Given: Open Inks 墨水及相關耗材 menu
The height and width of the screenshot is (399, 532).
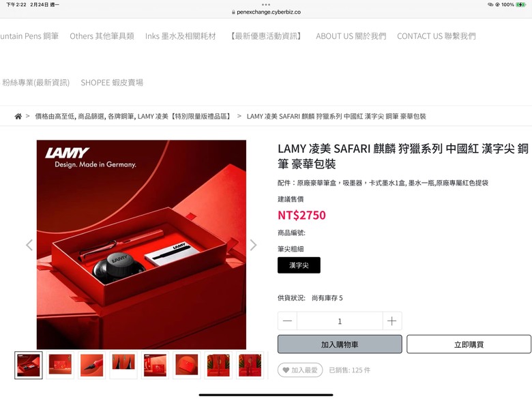Looking at the screenshot, I should (181, 36).
